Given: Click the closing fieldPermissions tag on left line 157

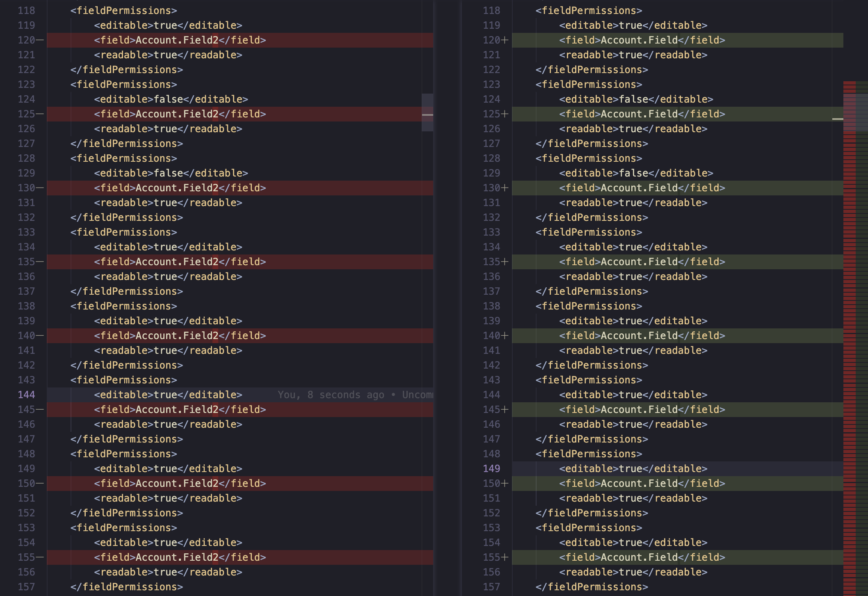Looking at the screenshot, I should 126,587.
